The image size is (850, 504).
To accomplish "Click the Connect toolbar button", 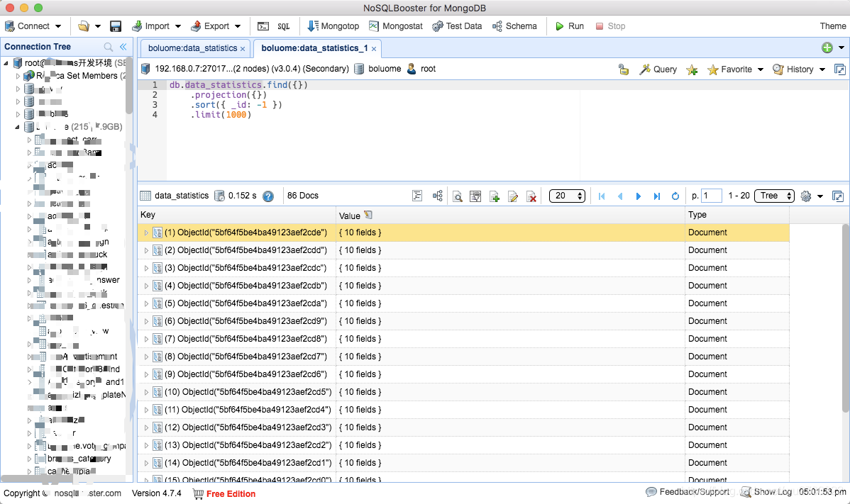I will pyautogui.click(x=27, y=26).
